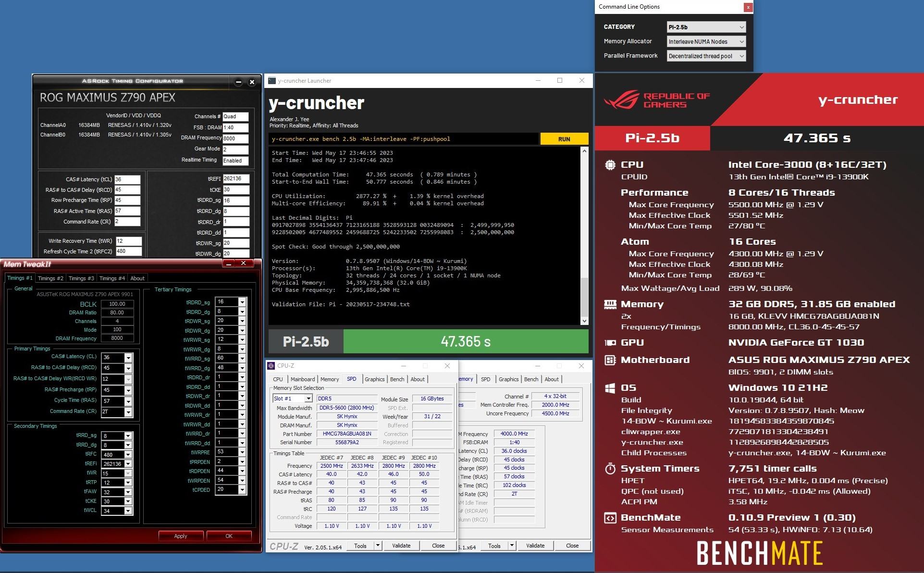Click the Validate button in CPU-Z SPD window
This screenshot has width=924, height=573.
tap(401, 546)
